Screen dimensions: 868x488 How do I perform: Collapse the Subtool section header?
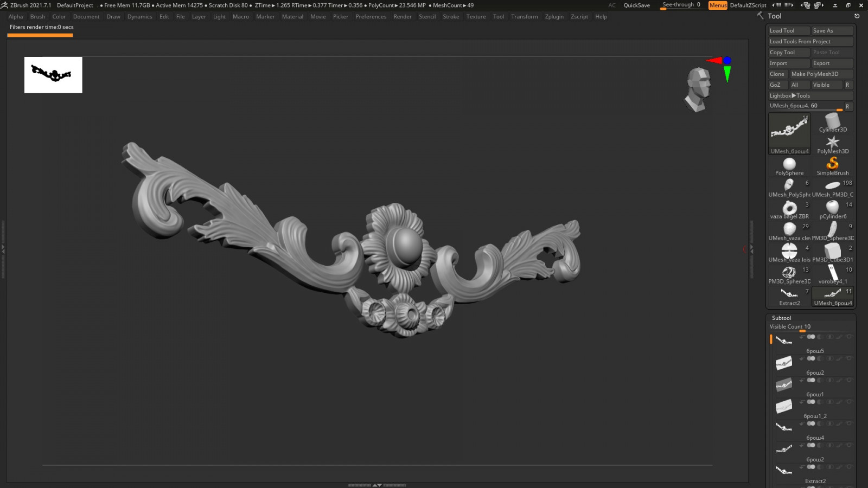[781, 318]
